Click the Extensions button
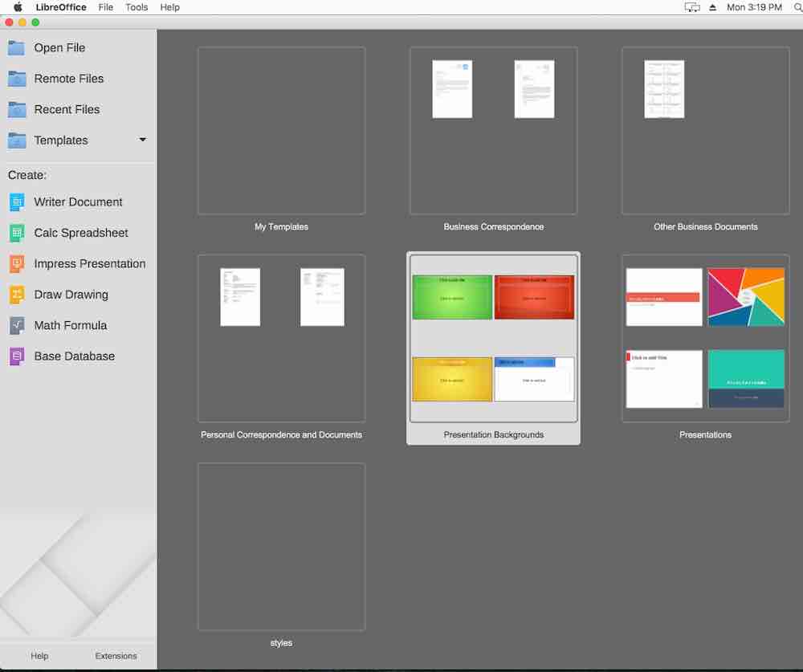803x672 pixels. pos(116,656)
